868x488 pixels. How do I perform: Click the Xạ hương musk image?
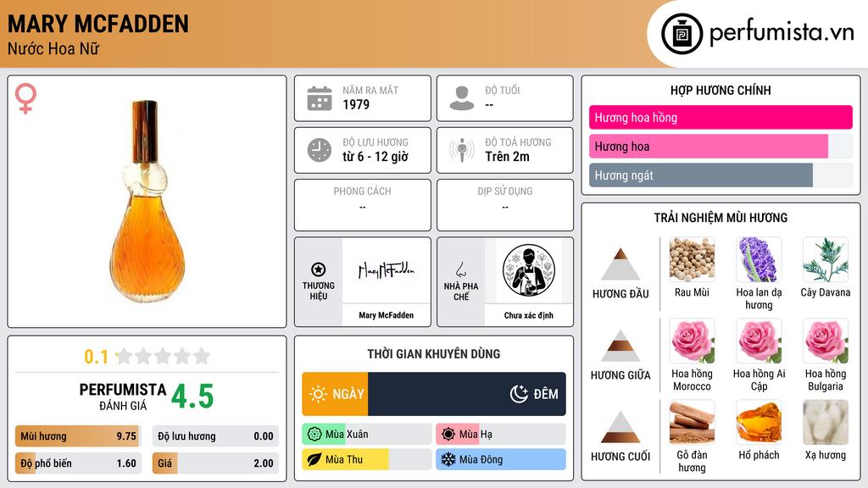[826, 422]
